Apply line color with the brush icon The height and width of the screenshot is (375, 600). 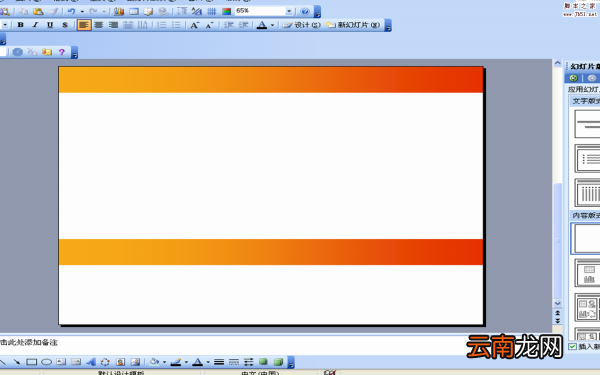tap(176, 362)
